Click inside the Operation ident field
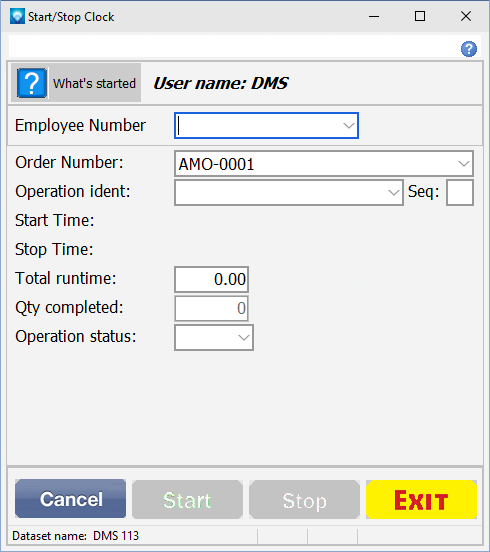 [x=281, y=193]
